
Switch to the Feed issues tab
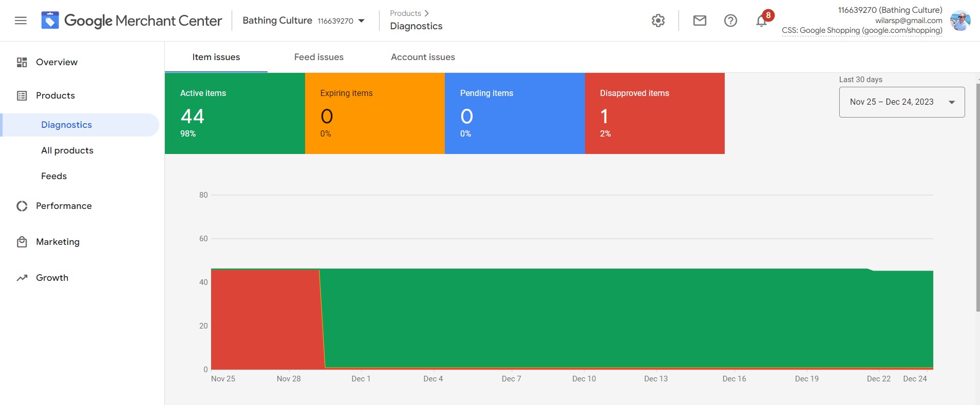319,57
